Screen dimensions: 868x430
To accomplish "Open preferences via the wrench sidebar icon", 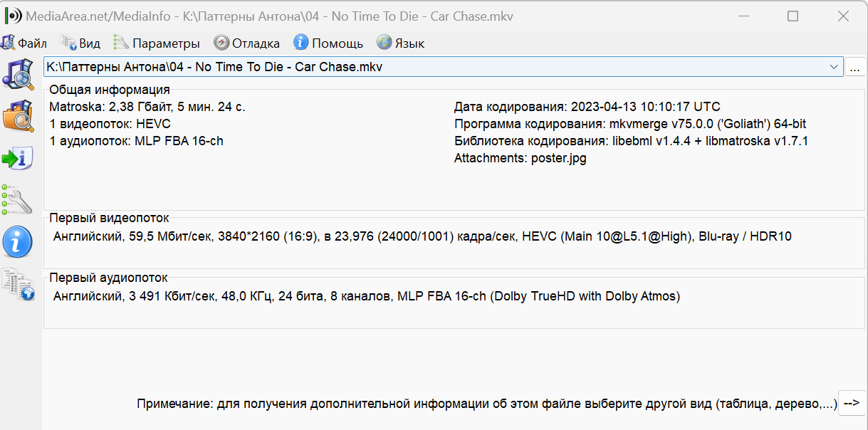I will click(19, 201).
